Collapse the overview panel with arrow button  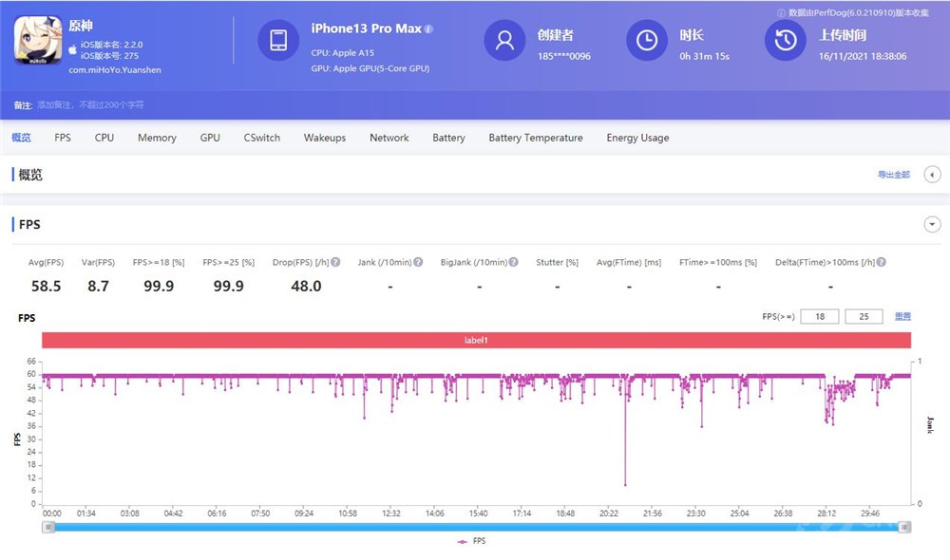(x=932, y=175)
